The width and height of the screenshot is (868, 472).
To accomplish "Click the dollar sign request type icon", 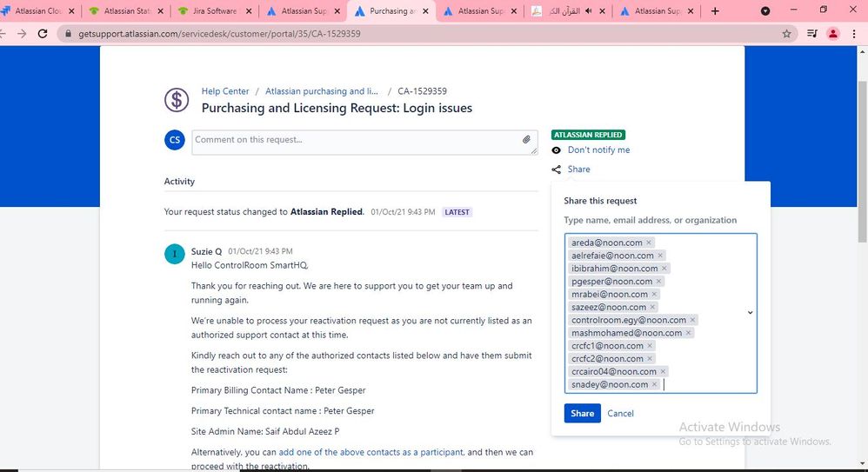I will point(177,100).
